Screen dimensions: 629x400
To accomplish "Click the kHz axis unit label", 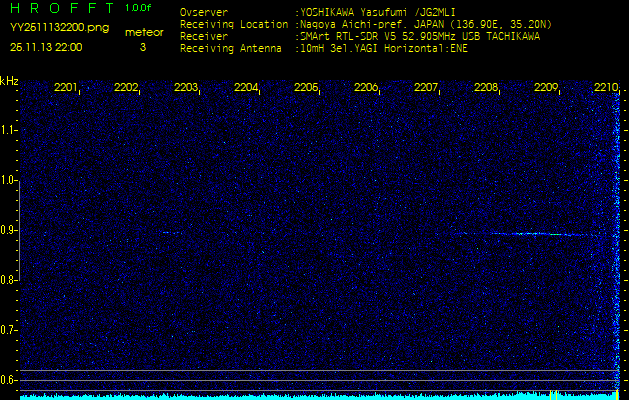I will pyautogui.click(x=9, y=81).
